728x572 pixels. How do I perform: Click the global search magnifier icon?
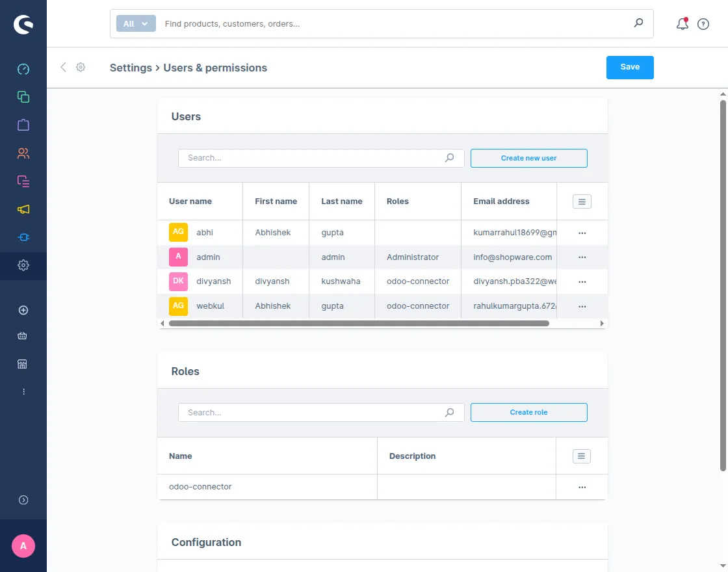pyautogui.click(x=638, y=22)
